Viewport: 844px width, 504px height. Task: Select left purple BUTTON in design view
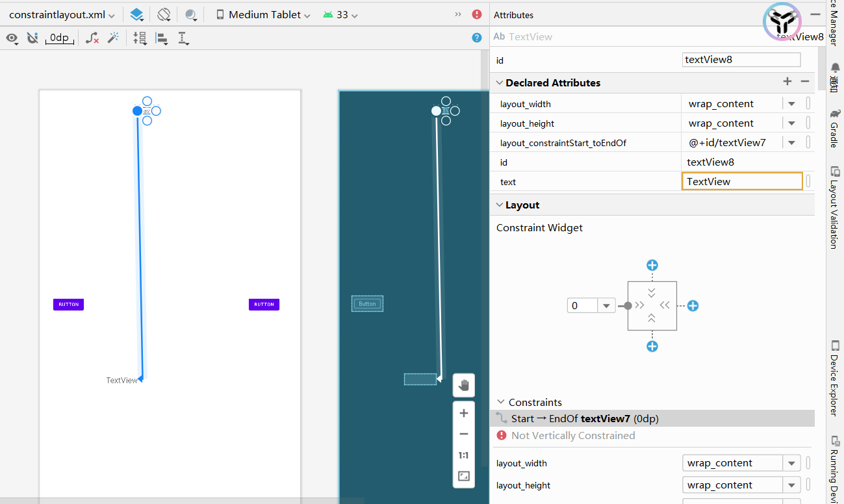point(68,304)
